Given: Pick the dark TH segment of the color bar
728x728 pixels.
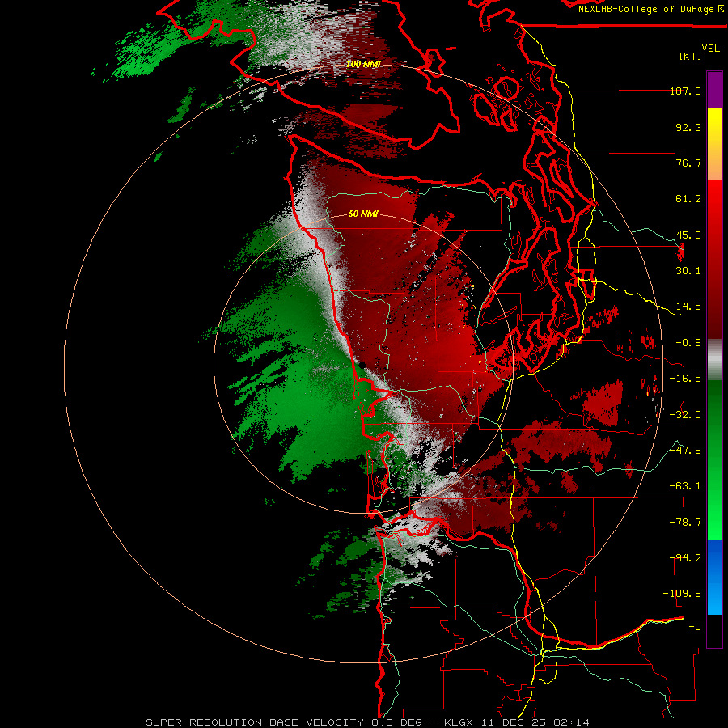Looking at the screenshot, I should tap(714, 630).
